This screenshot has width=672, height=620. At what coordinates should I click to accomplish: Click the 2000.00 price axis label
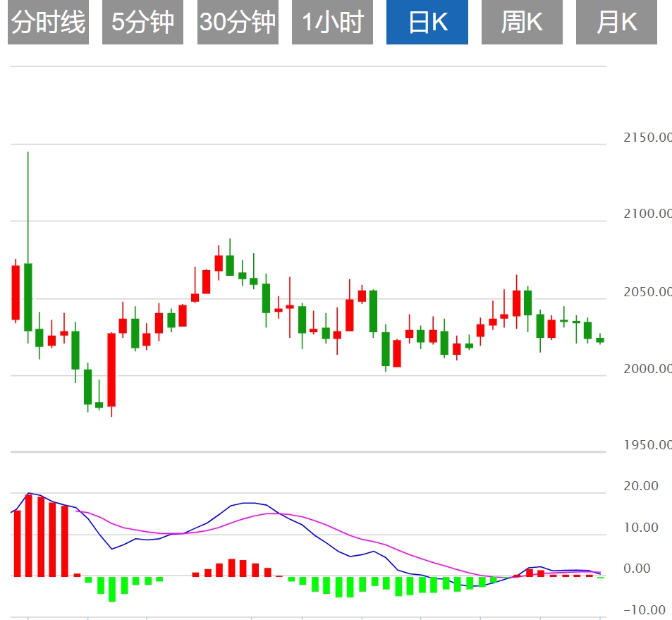[x=647, y=369]
